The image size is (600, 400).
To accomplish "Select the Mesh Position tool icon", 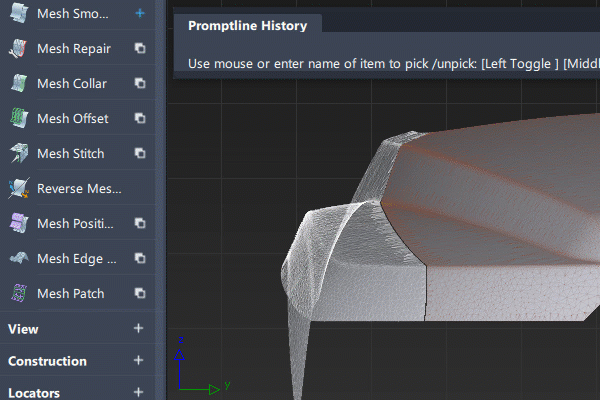I will click(x=19, y=224).
